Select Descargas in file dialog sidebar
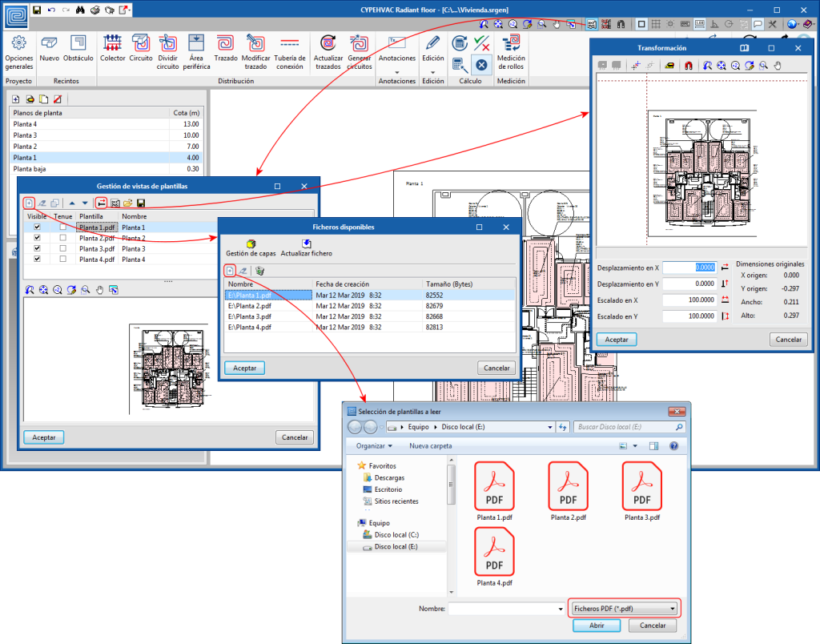Image resolution: width=820 pixels, height=644 pixels. (389, 477)
